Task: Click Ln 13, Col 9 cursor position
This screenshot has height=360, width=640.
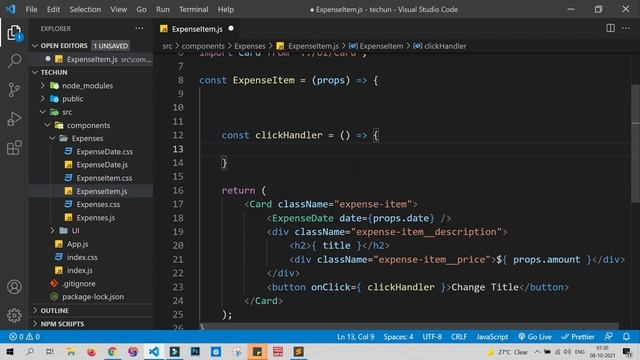Action: coord(356,337)
